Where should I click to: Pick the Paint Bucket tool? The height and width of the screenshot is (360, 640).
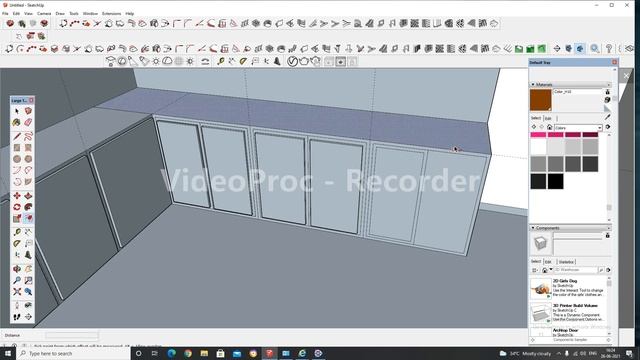pos(17,122)
